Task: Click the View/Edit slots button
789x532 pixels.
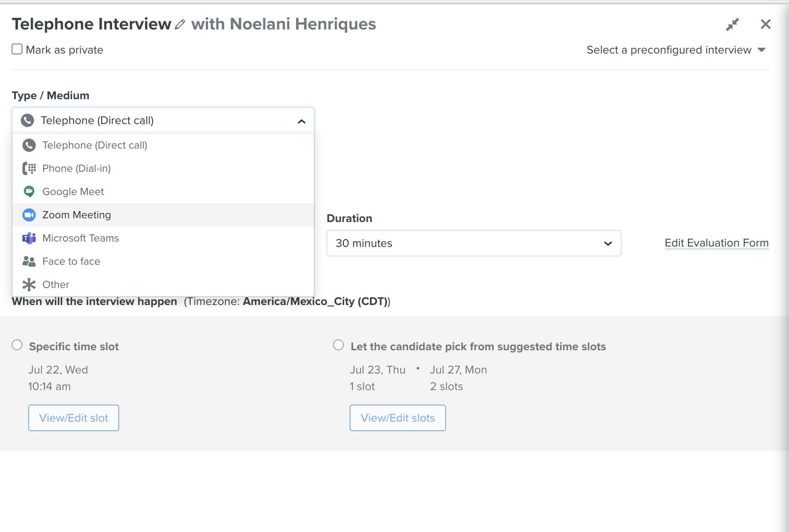Action: point(398,418)
